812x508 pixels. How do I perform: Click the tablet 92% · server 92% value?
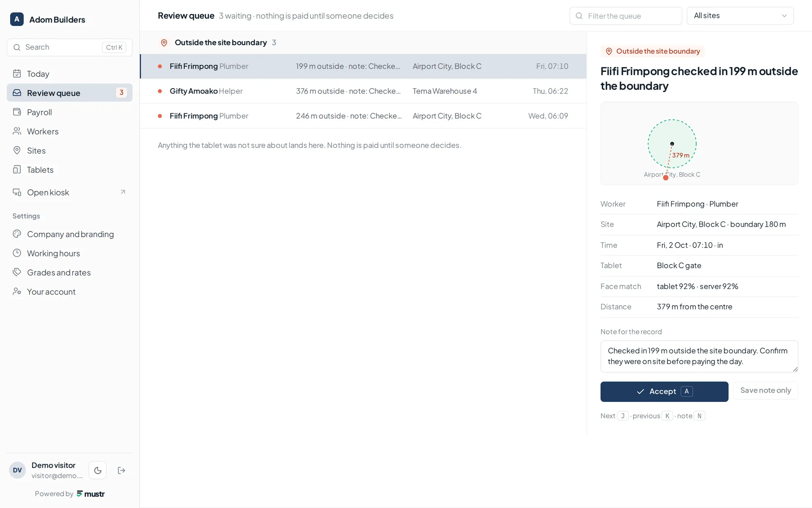point(698,286)
